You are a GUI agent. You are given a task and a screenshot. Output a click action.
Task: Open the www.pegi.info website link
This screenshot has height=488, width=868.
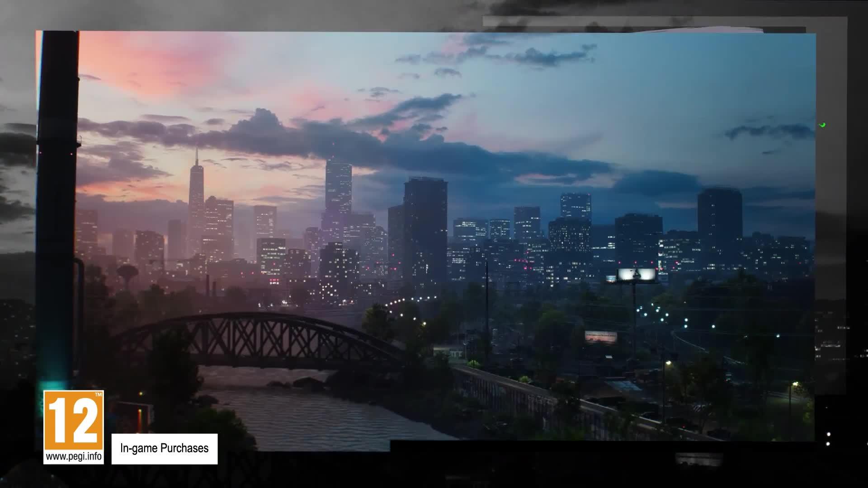point(74,456)
